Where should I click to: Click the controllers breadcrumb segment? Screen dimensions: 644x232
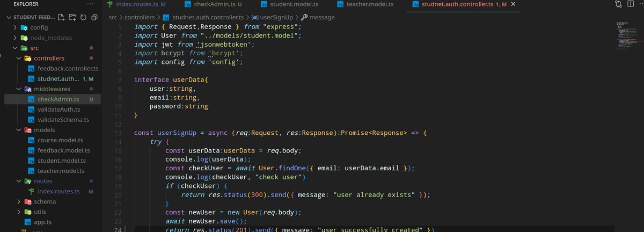pos(140,17)
